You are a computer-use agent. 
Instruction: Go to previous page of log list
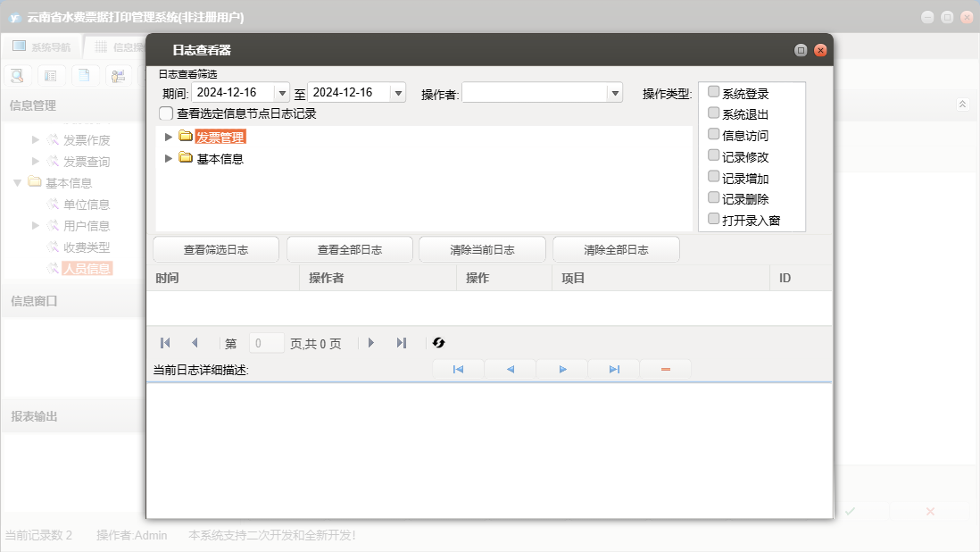pyautogui.click(x=195, y=343)
